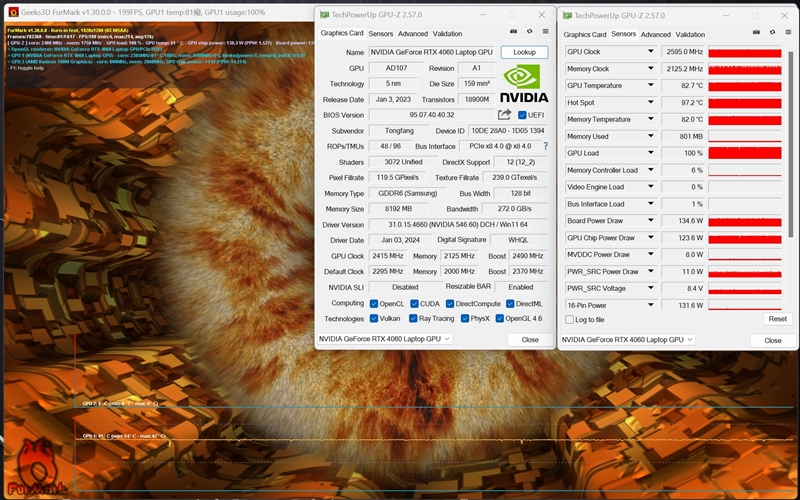
Task: Click the BIOS Version field
Action: coord(432,115)
